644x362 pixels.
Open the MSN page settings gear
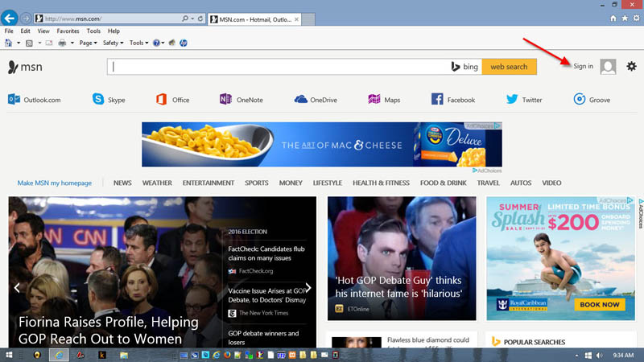coord(631,66)
